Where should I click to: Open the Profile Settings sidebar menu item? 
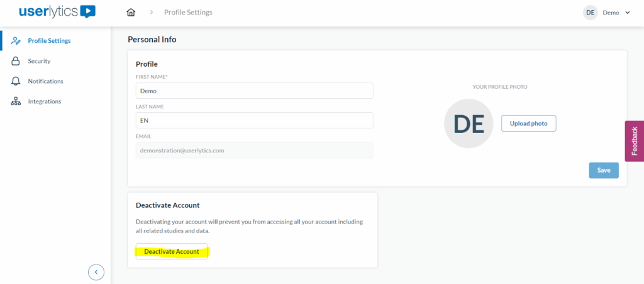[x=49, y=41]
